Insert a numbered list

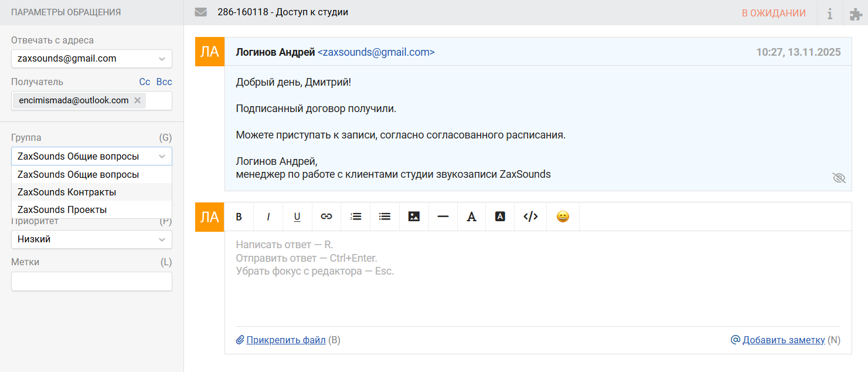pyautogui.click(x=356, y=217)
